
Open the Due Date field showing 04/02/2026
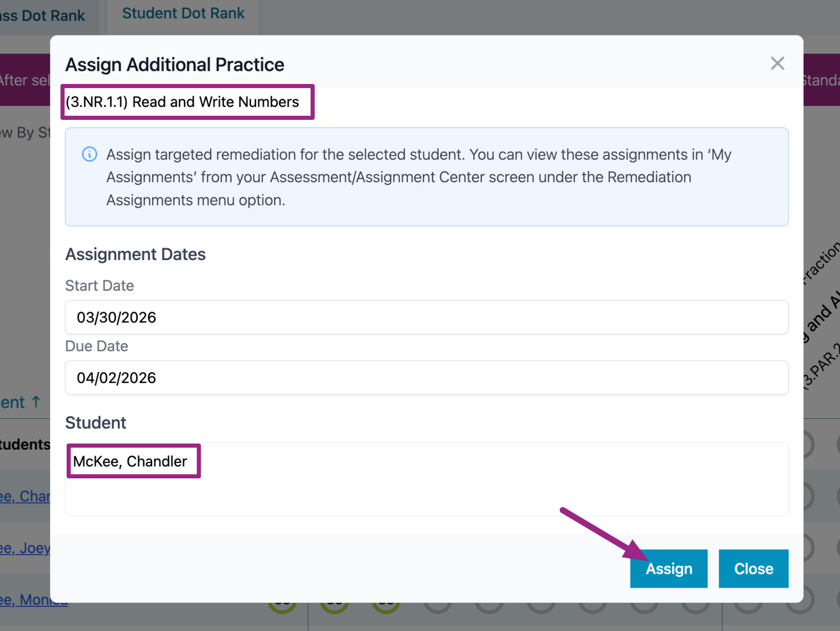point(426,378)
